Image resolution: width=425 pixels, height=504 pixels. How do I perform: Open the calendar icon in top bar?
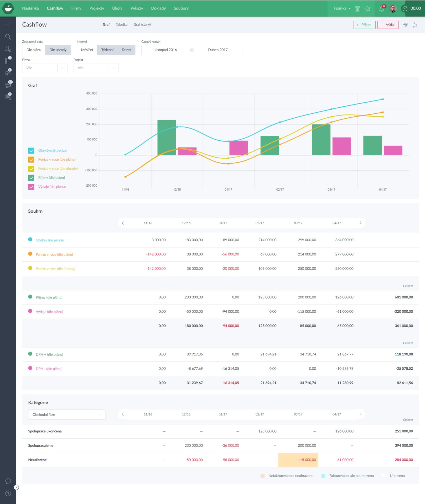357,9
